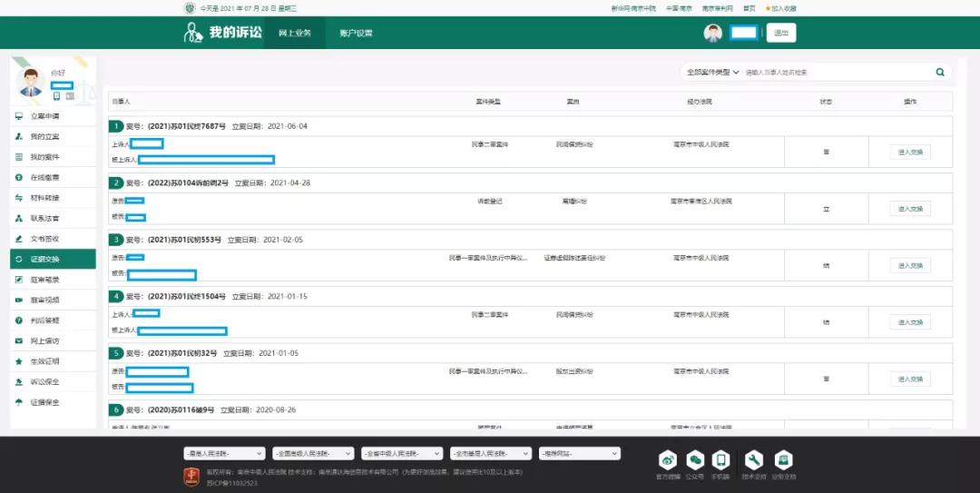Open the 全市基层人民法院 footer dropdown
The width and height of the screenshot is (980, 493).
pos(491,453)
